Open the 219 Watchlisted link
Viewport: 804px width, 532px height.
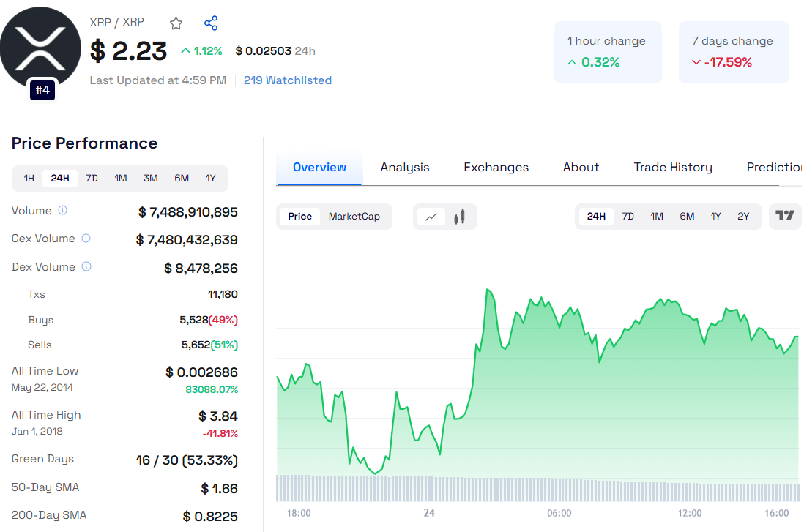click(x=288, y=80)
